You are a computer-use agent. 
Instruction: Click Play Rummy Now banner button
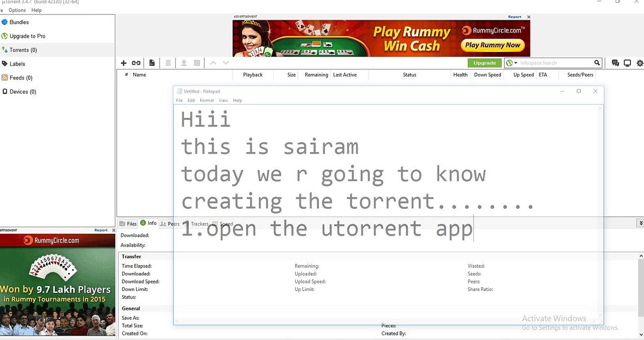tap(493, 45)
